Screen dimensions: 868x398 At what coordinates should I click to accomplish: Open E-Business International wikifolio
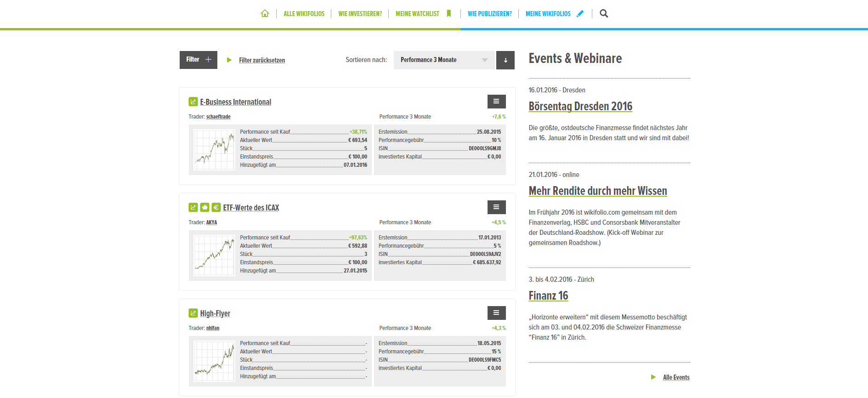coord(236,102)
